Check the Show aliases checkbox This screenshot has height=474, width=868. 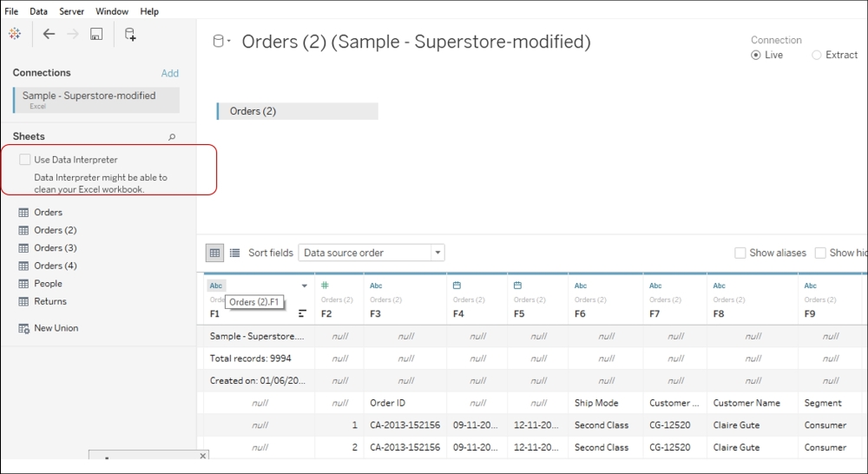(x=740, y=253)
